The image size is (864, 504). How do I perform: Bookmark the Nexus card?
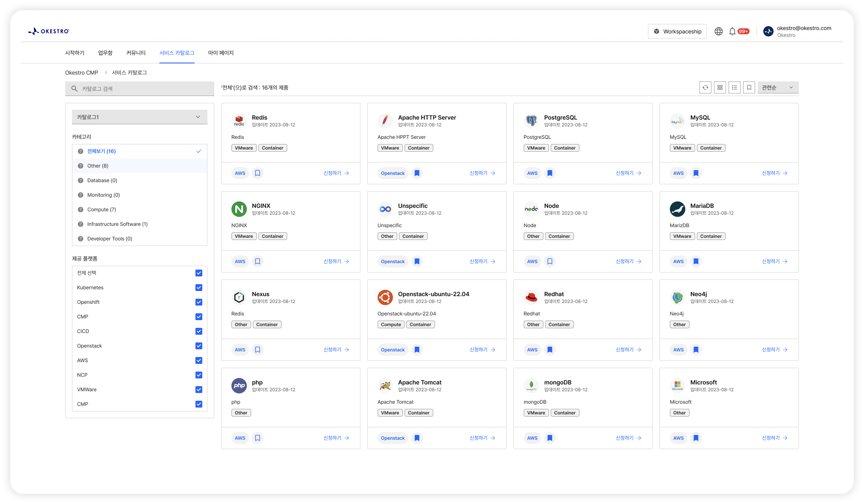258,350
